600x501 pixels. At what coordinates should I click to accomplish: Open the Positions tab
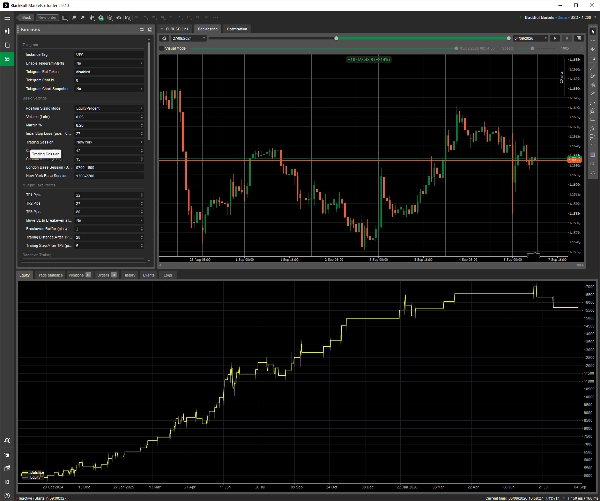coord(80,275)
